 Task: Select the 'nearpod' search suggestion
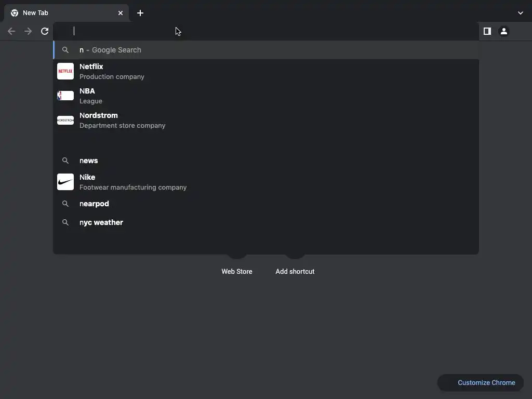point(266,204)
